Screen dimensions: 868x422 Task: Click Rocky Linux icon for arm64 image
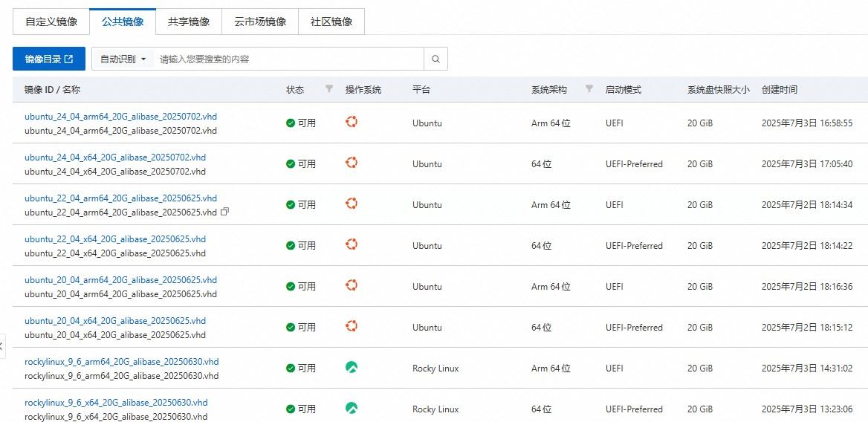tap(352, 367)
